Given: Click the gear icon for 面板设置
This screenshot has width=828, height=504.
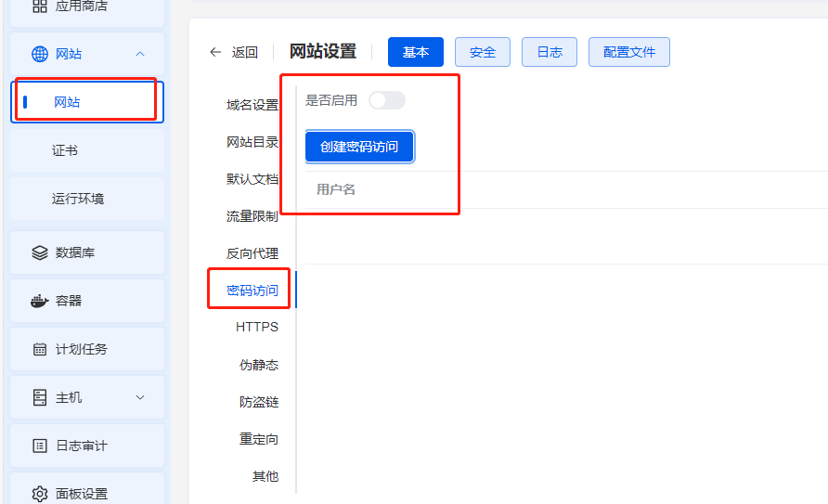Looking at the screenshot, I should pyautogui.click(x=40, y=494).
